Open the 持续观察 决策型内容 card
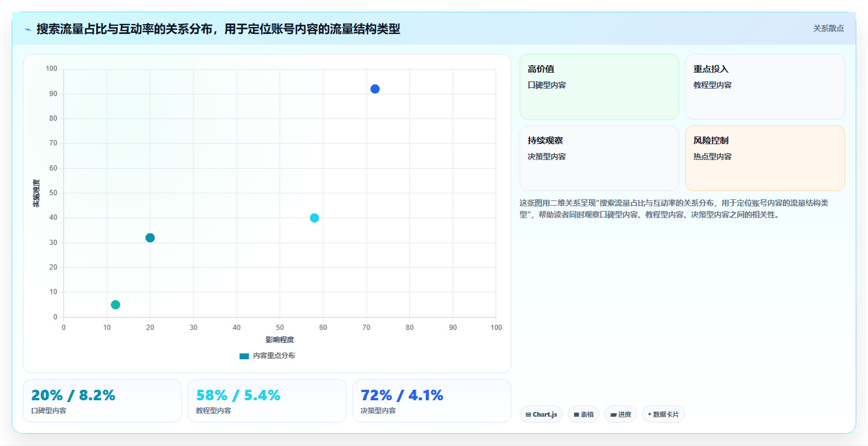Screen dimensions: 868x446 coord(599,158)
